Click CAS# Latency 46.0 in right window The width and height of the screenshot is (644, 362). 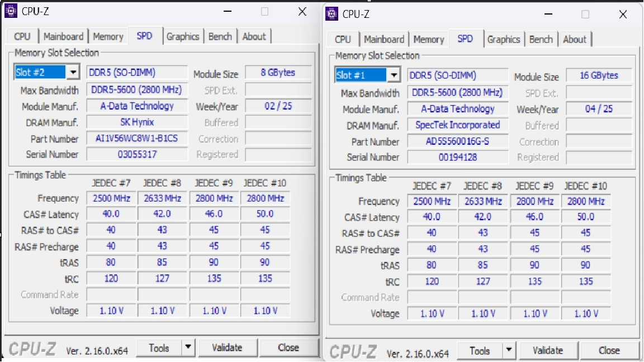tap(534, 217)
